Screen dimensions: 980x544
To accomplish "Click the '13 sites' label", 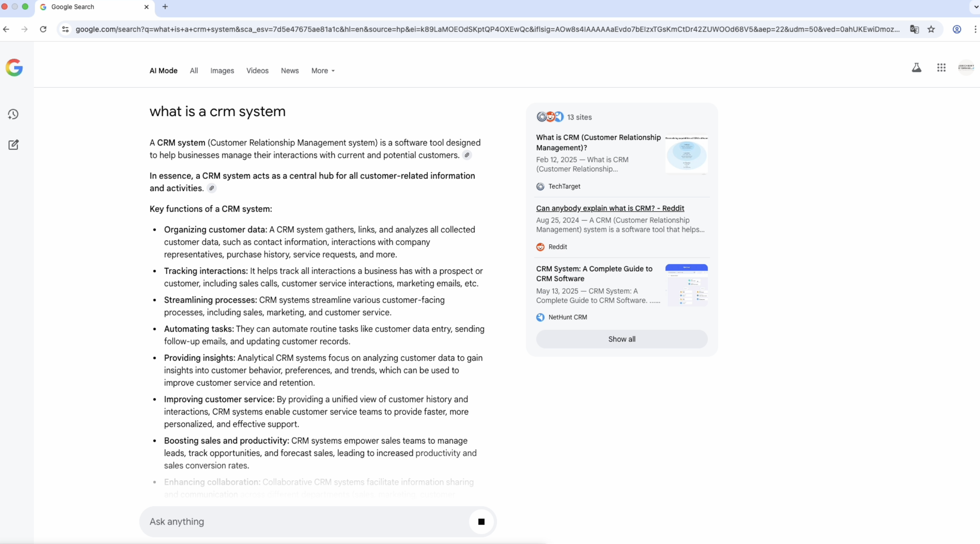I will [579, 117].
